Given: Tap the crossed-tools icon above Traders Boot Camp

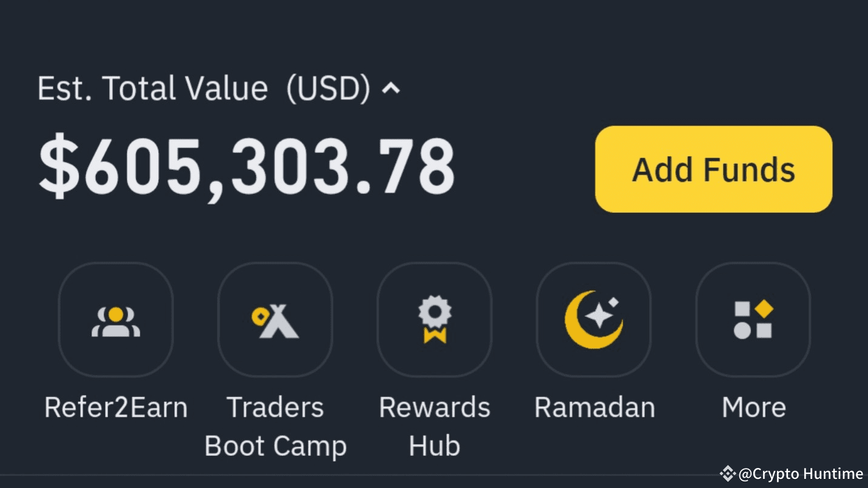Looking at the screenshot, I should pos(275,320).
